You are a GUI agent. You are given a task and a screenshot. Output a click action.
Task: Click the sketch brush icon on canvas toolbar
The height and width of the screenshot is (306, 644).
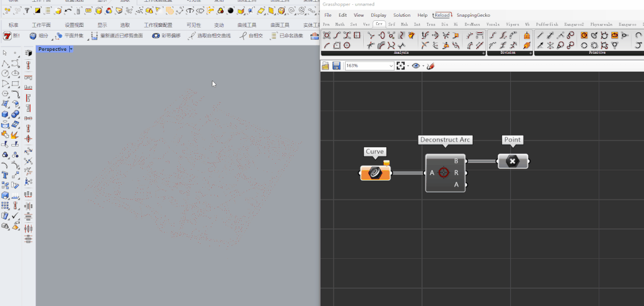tap(430, 66)
